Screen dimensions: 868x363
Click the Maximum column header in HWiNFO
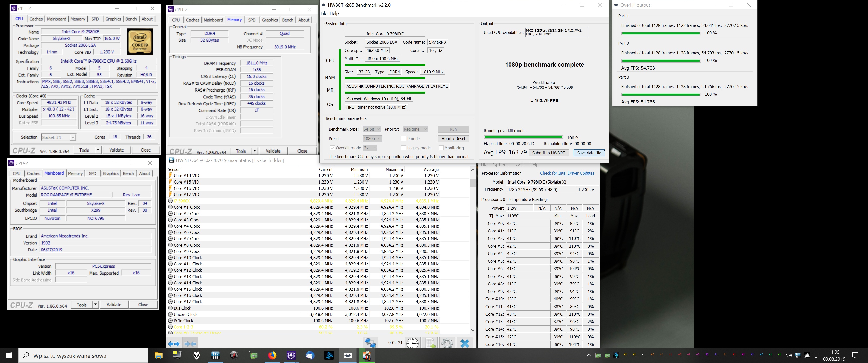pyautogui.click(x=394, y=169)
